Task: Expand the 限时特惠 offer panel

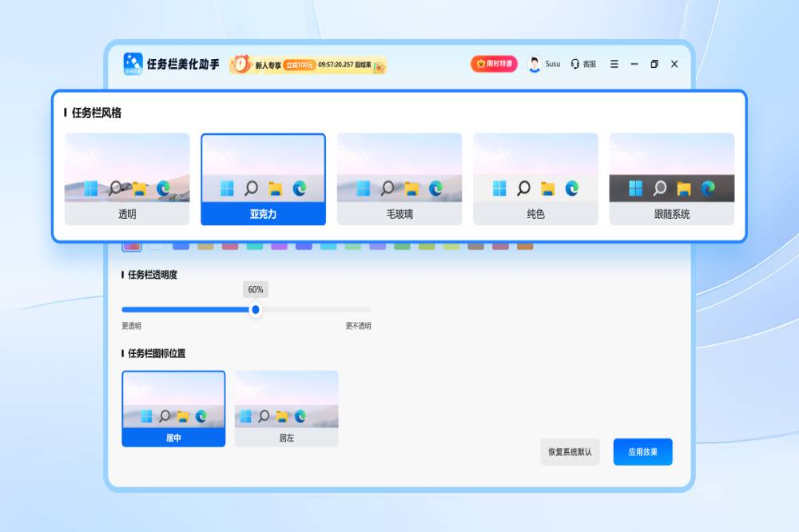Action: tap(494, 63)
